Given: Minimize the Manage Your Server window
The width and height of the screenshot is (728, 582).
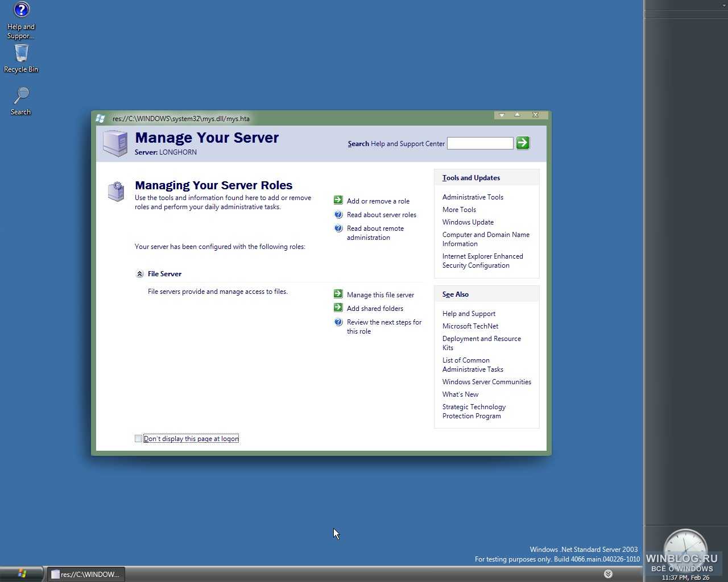Looking at the screenshot, I should pyautogui.click(x=502, y=115).
